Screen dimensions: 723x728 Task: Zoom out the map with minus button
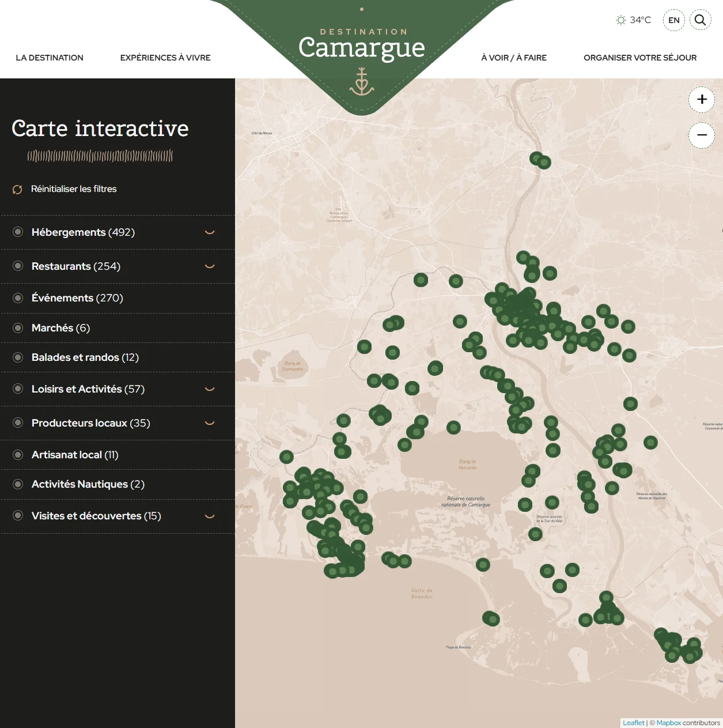pyautogui.click(x=702, y=135)
